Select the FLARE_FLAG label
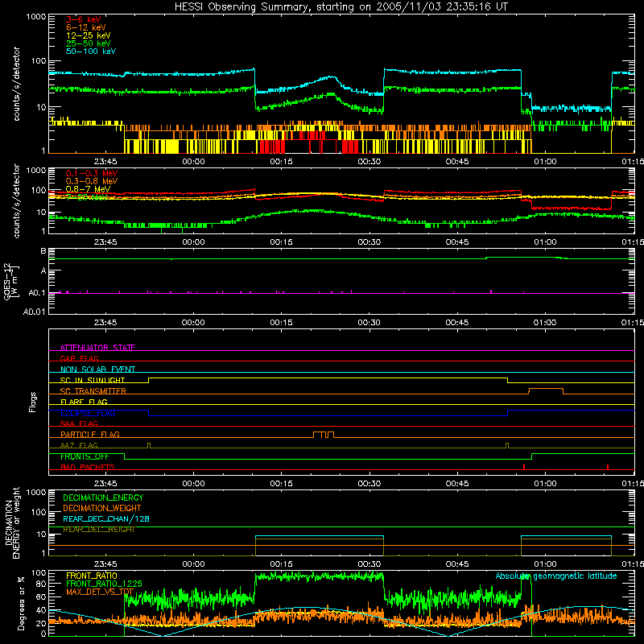Image resolution: width=644 pixels, height=644 pixels. click(x=84, y=402)
